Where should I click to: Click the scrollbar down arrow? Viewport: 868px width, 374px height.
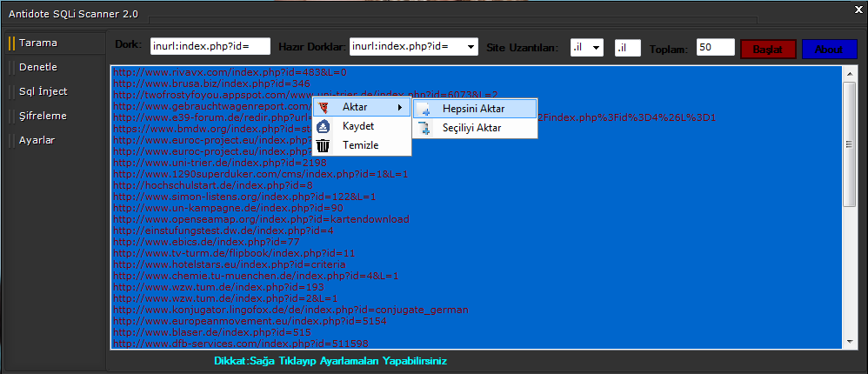click(x=849, y=342)
